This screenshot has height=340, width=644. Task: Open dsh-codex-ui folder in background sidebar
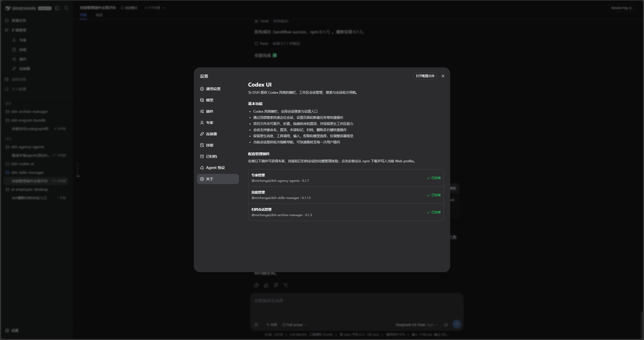pos(36,164)
